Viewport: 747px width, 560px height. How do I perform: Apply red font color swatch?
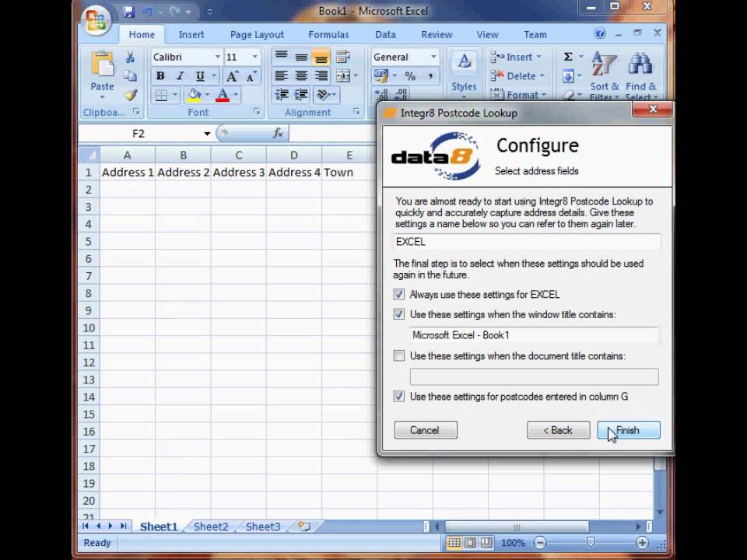(x=223, y=95)
